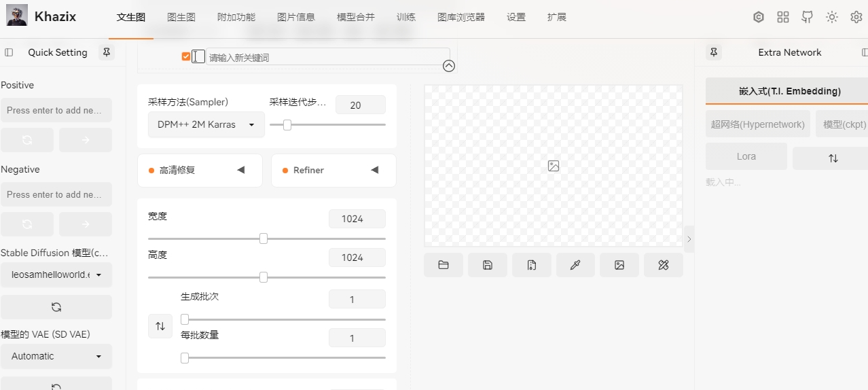Image resolution: width=868 pixels, height=390 pixels.
Task: Click the circled up-chevron collapse button
Action: [x=449, y=66]
